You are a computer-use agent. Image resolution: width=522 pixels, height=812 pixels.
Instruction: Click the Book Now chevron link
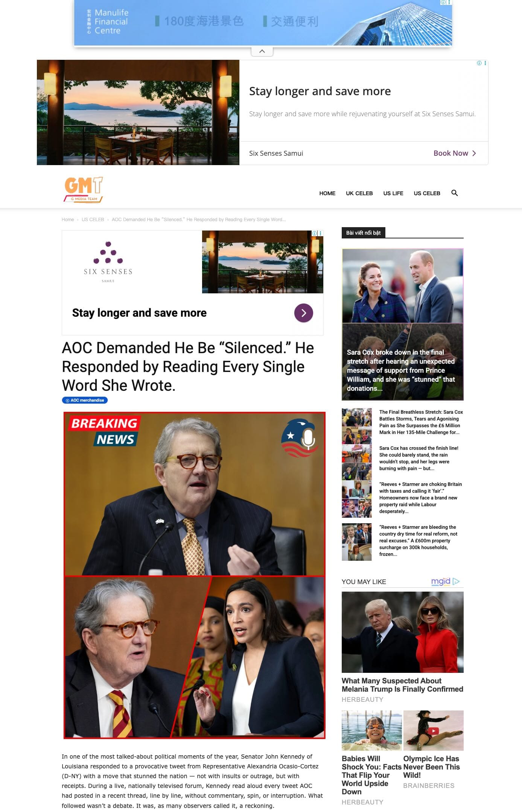[455, 153]
